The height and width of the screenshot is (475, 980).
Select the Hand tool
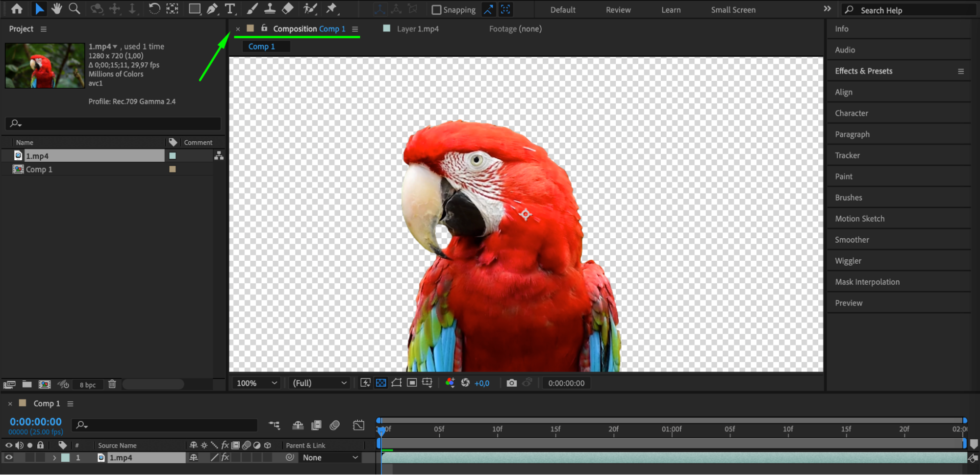tap(56, 9)
